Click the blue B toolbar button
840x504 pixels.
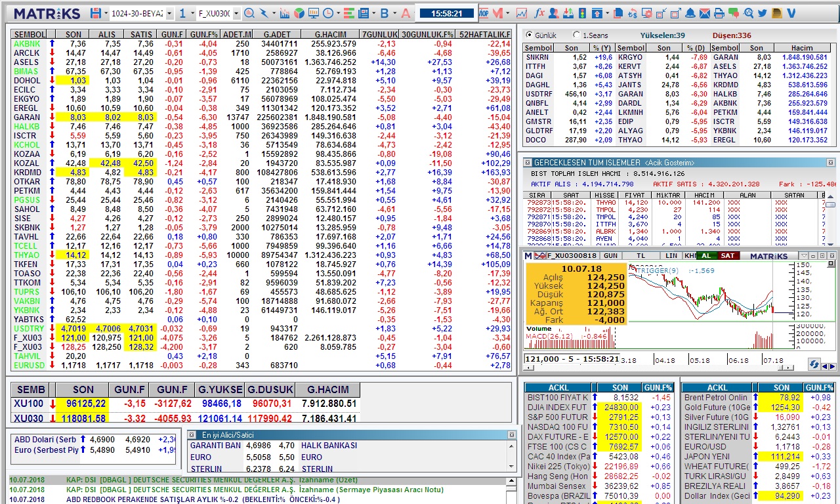click(x=385, y=13)
